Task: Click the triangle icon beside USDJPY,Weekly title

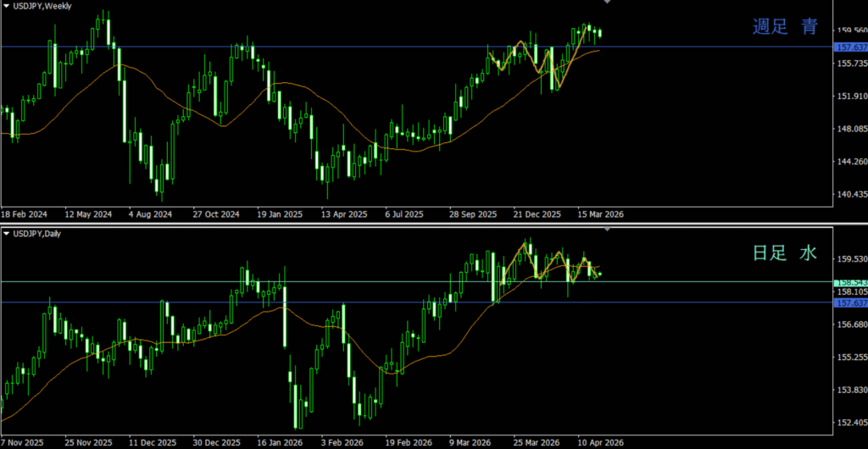Action: click(5, 6)
